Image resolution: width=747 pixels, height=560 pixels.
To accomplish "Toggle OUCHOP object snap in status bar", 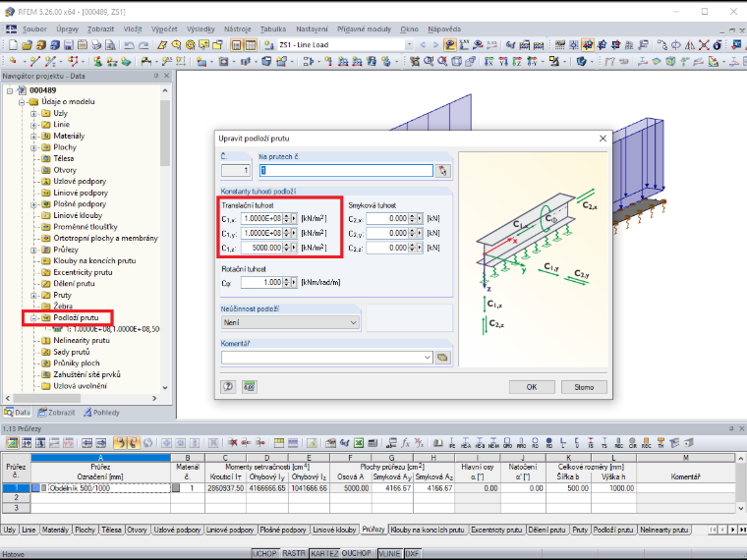I will click(x=357, y=553).
